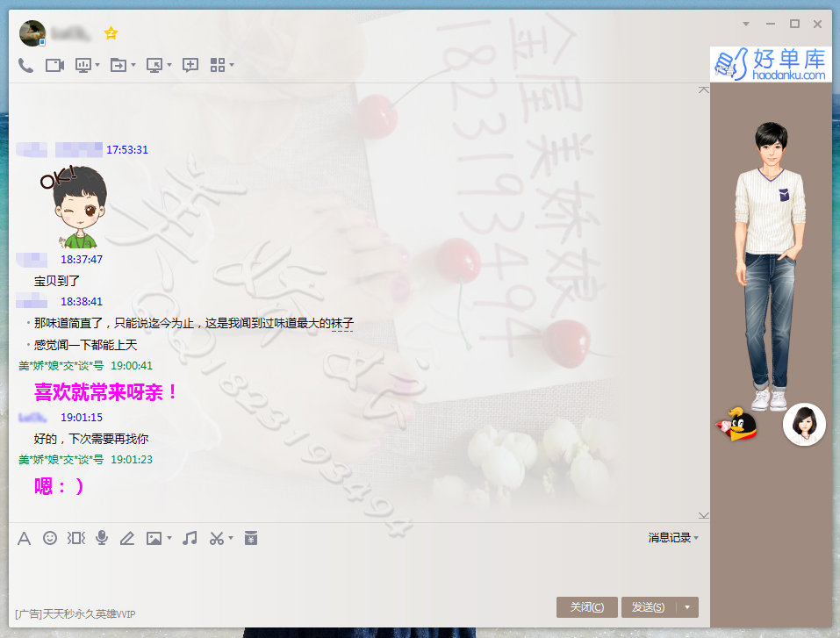Open the emoji face picker

pyautogui.click(x=50, y=538)
